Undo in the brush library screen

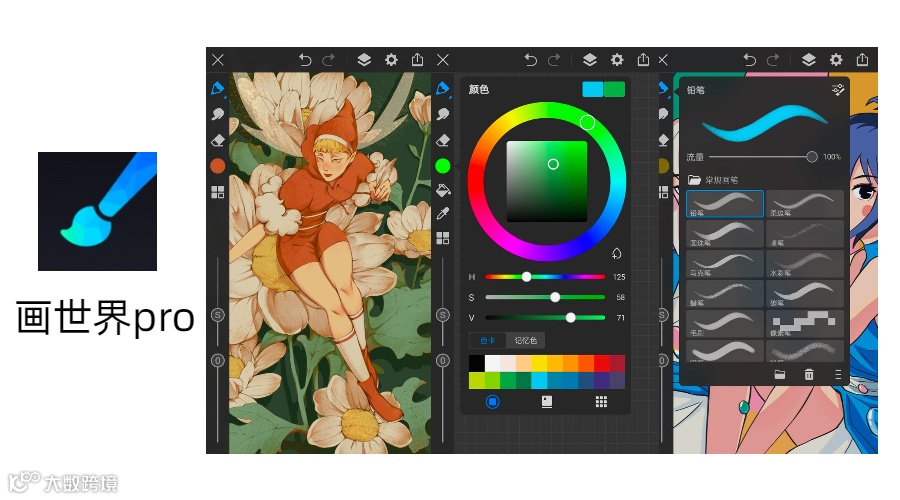pos(749,60)
